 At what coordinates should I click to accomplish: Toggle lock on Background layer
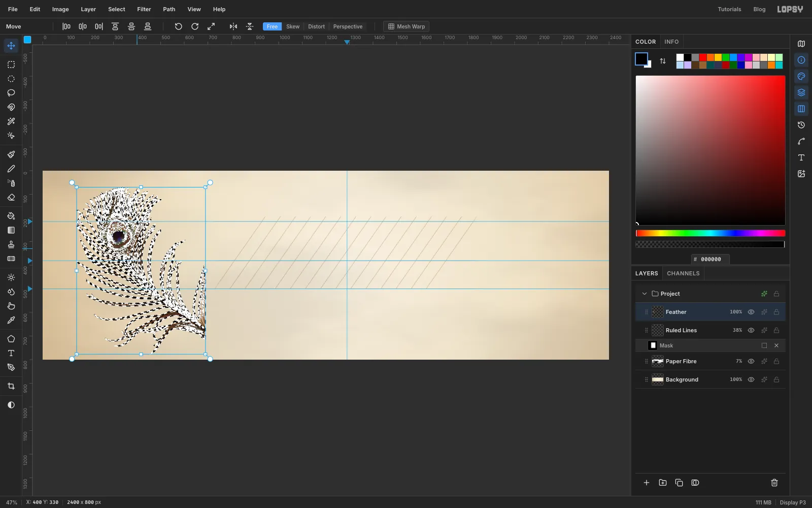[776, 379]
